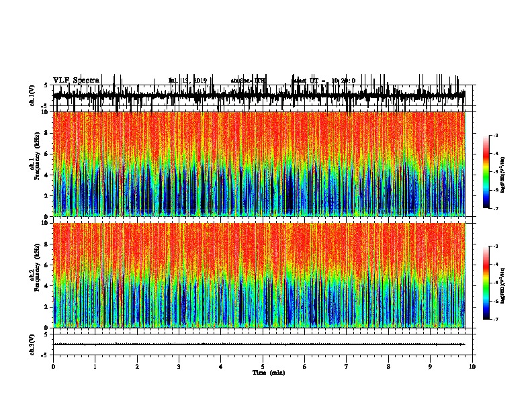Click the 'Time (min)' x-axis label
Image resolution: width=532 pixels, height=411 pixels.
point(269,373)
